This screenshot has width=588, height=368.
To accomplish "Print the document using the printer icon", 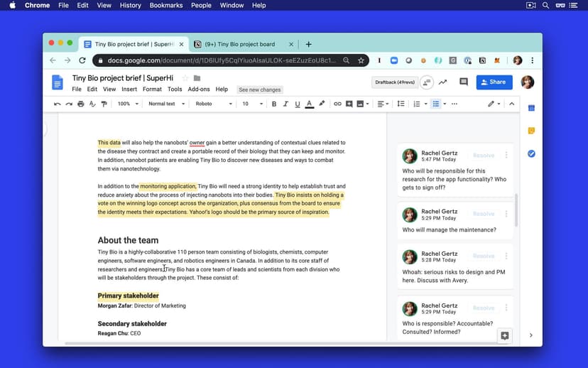I will [80, 104].
